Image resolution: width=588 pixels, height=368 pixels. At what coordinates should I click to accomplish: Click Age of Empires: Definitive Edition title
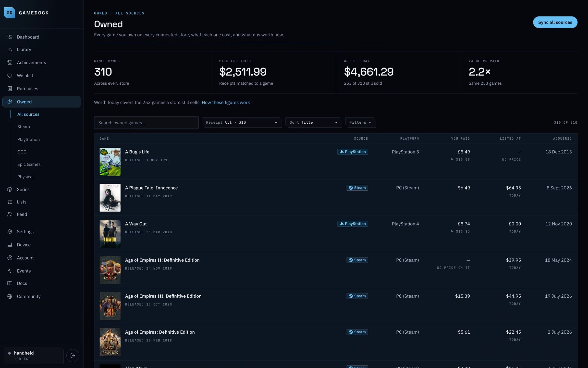point(160,332)
